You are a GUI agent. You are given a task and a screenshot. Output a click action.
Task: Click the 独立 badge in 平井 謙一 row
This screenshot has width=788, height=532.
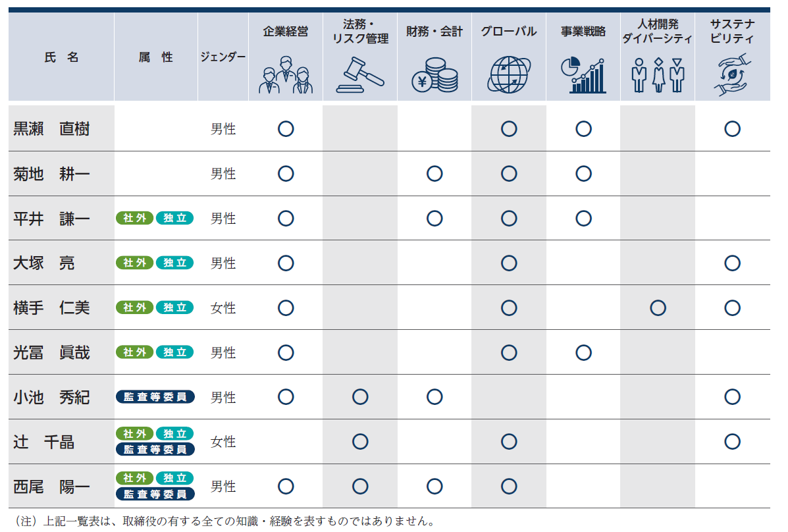pos(175,218)
